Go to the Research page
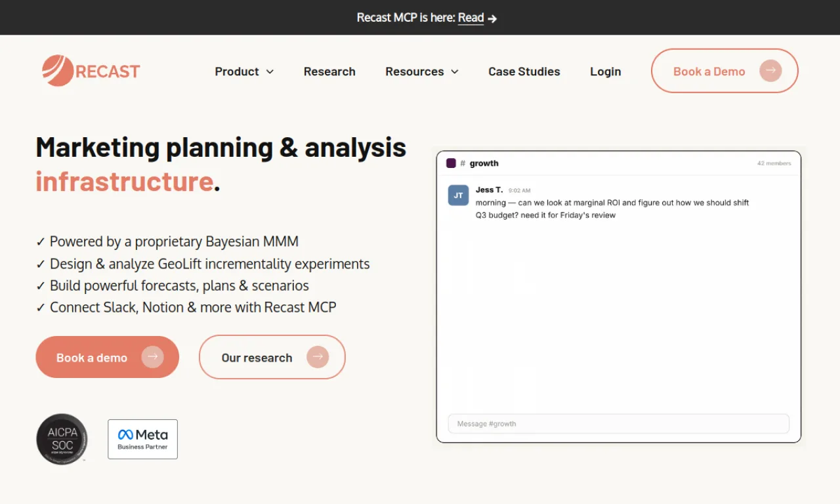840x504 pixels. click(329, 72)
